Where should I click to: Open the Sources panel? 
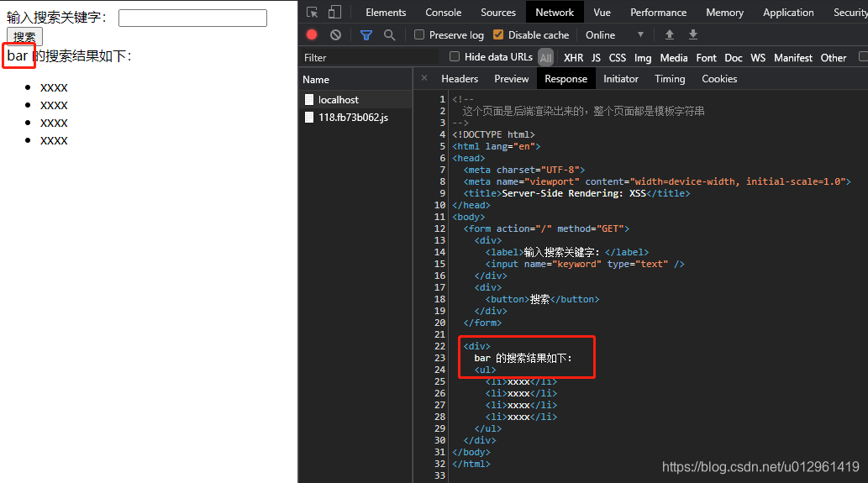tap(498, 12)
